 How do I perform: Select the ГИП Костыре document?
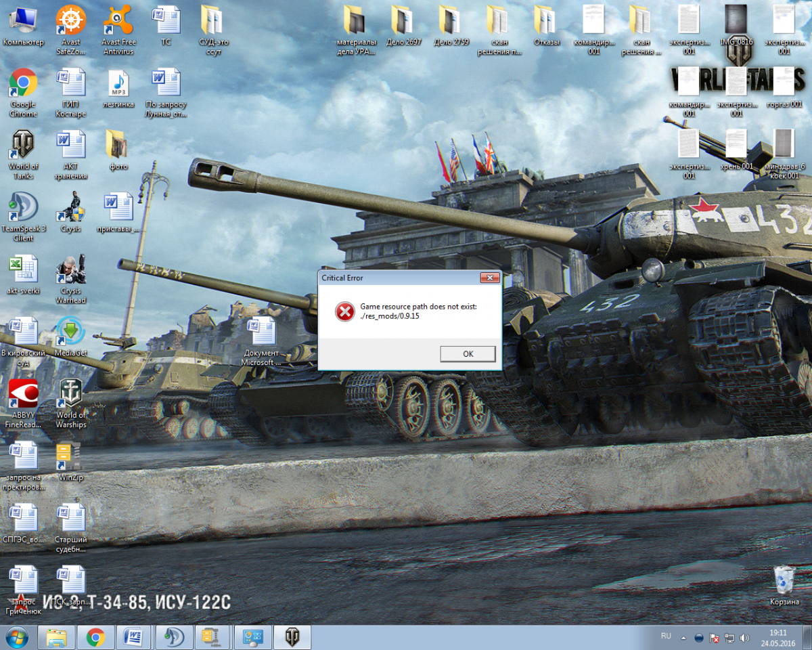point(71,93)
